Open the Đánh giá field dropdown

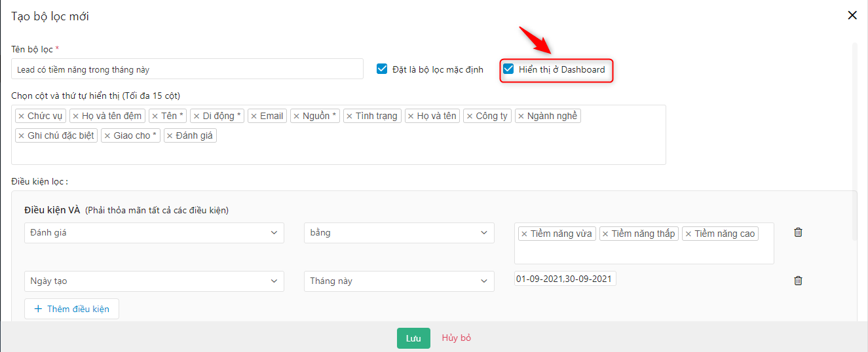tap(154, 233)
